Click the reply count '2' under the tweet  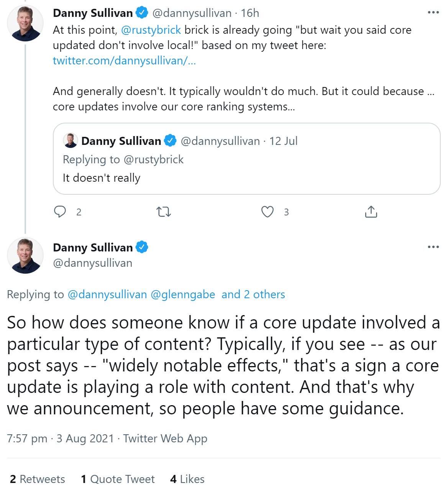[79, 212]
